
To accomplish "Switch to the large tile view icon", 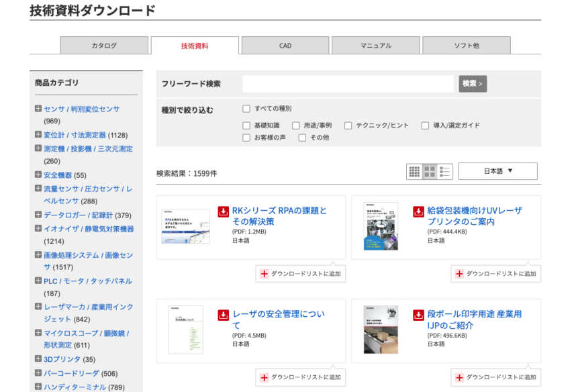I will 430,171.
